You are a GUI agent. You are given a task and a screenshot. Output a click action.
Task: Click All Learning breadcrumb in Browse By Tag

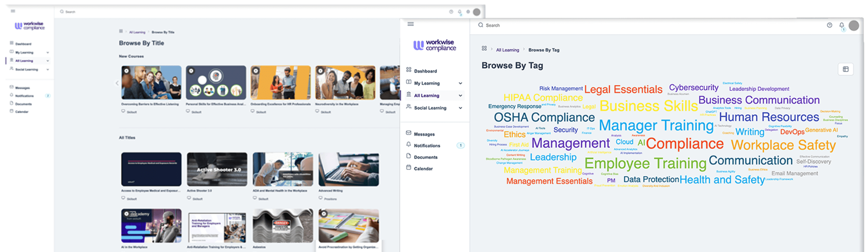pyautogui.click(x=507, y=50)
